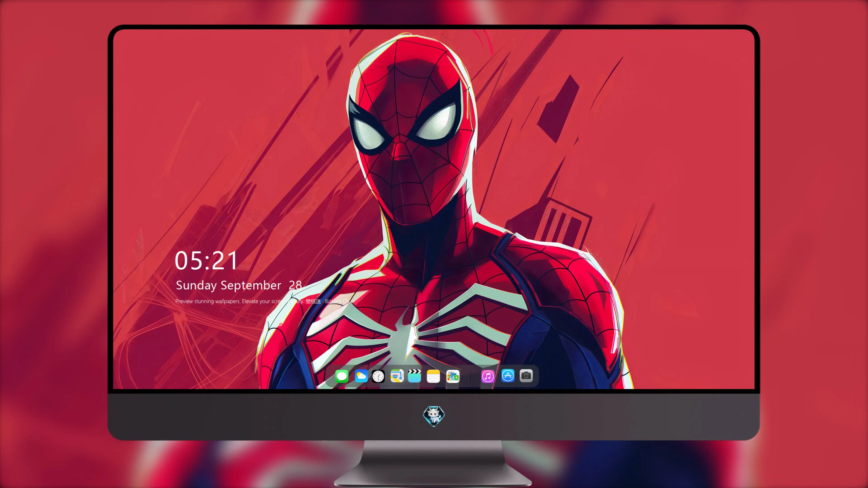Launch the clapperboard Videos app in the dock

coord(415,376)
